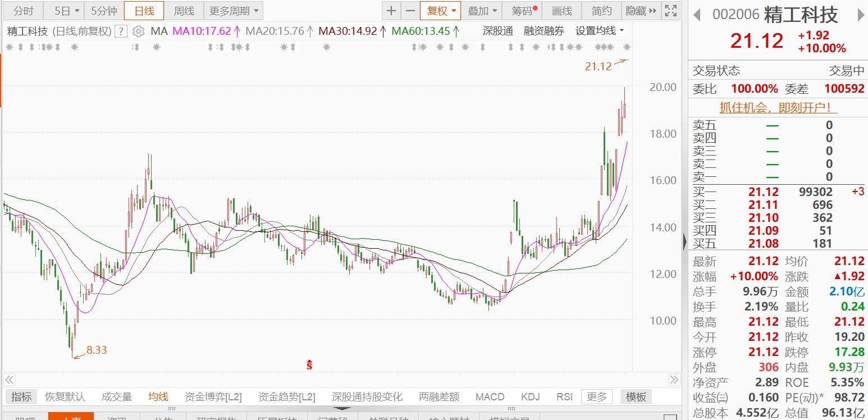Click the red S marker on the chart
Screen dimensions: 868x420
coord(309,365)
